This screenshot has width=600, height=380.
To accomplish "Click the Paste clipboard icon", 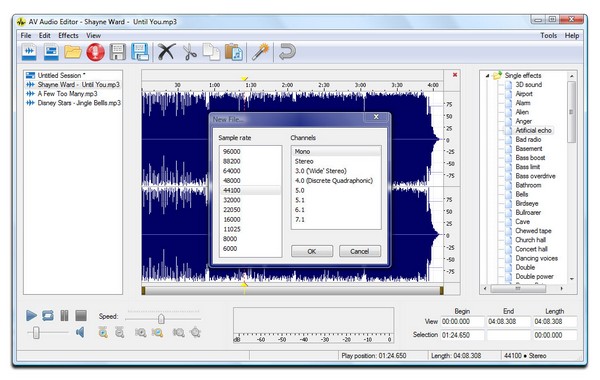I will (233, 52).
